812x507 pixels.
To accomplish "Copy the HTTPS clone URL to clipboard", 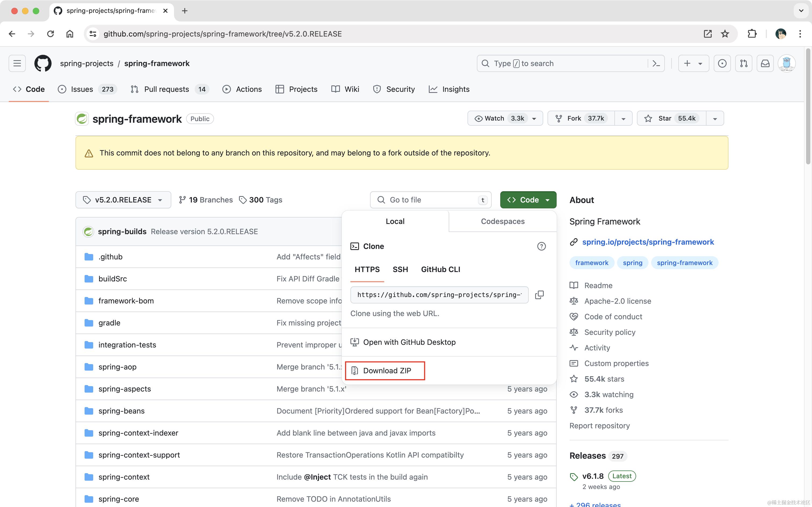I will point(539,295).
